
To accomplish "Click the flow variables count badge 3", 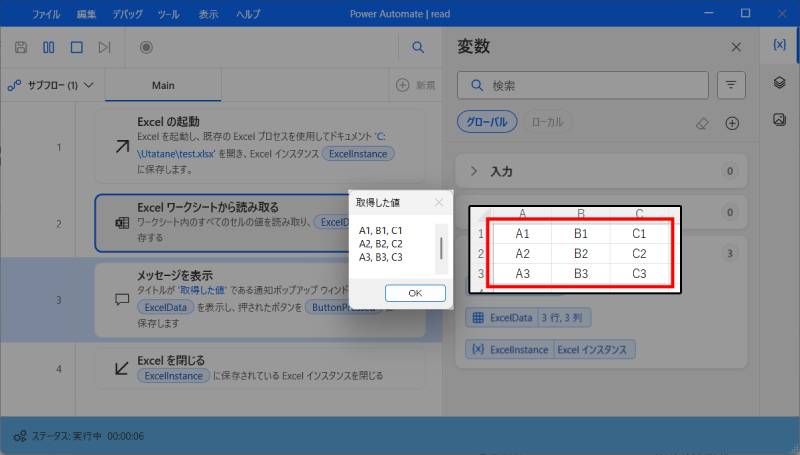I will [730, 253].
